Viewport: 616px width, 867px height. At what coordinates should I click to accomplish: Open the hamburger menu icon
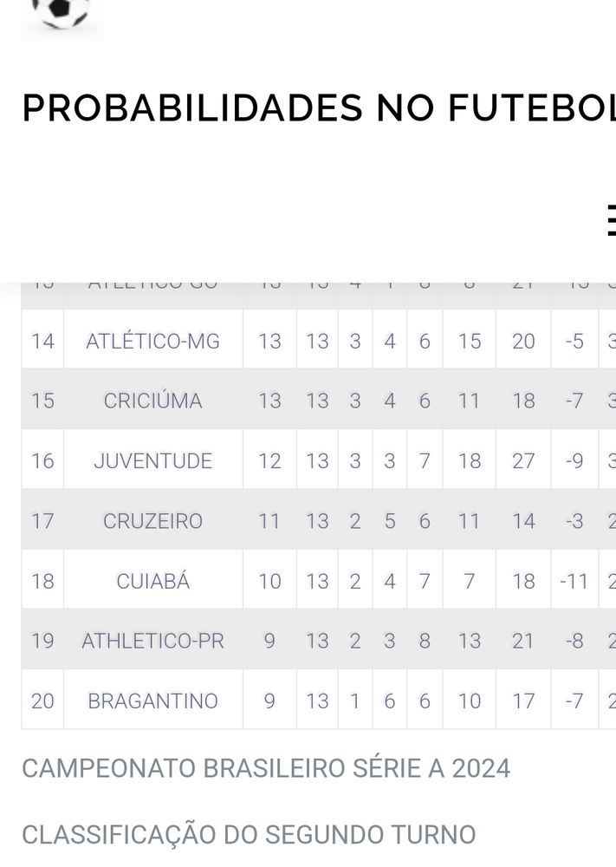click(x=610, y=220)
